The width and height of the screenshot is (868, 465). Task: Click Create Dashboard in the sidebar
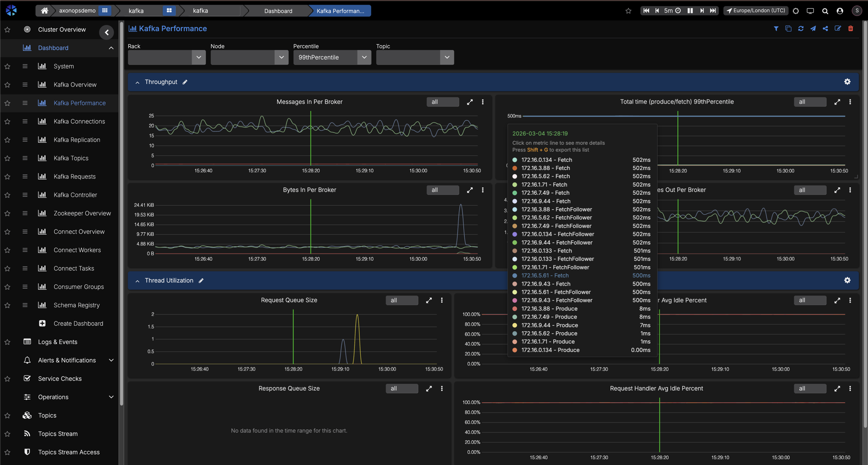(78, 324)
